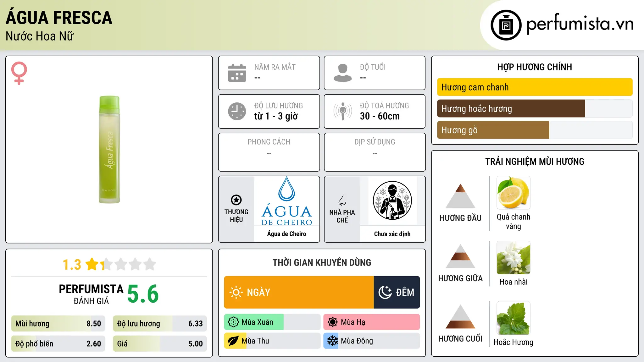The width and height of the screenshot is (644, 362).
Task: Click the perfumer illustration icon
Action: (x=392, y=200)
